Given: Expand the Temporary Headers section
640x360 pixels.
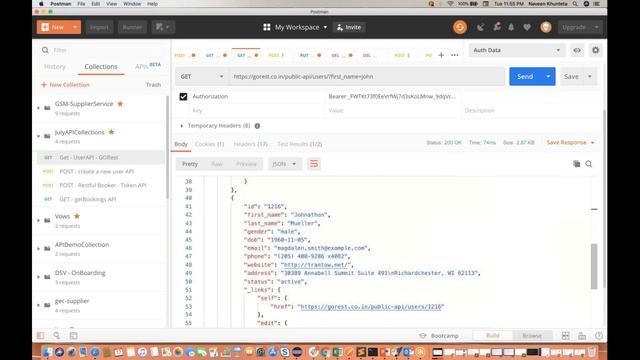Looking at the screenshot, I should coord(182,126).
